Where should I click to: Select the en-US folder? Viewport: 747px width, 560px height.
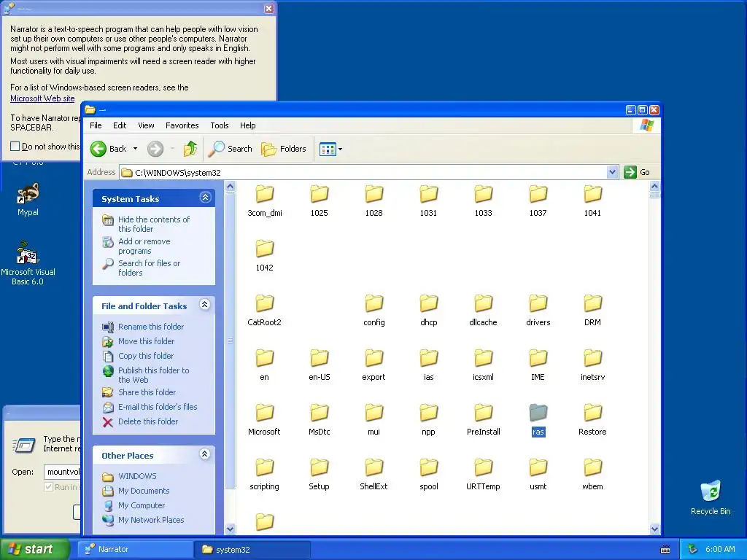pyautogui.click(x=320, y=365)
